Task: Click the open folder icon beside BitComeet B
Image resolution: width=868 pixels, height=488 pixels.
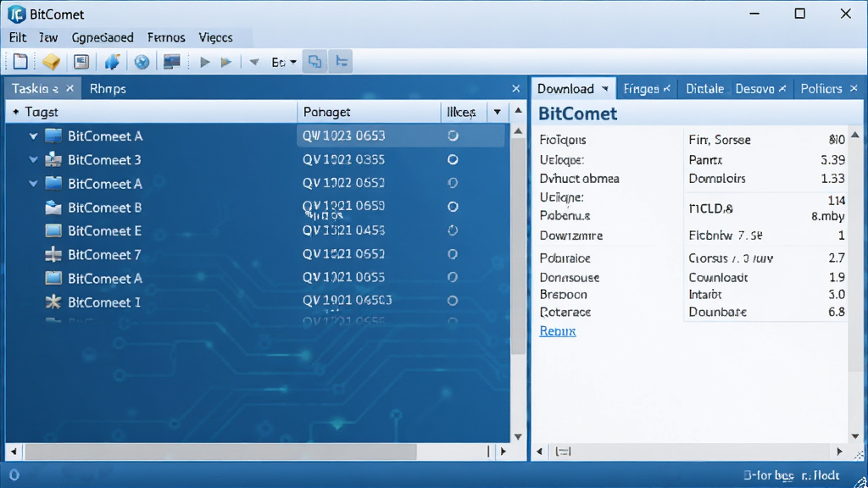Action: (53, 208)
